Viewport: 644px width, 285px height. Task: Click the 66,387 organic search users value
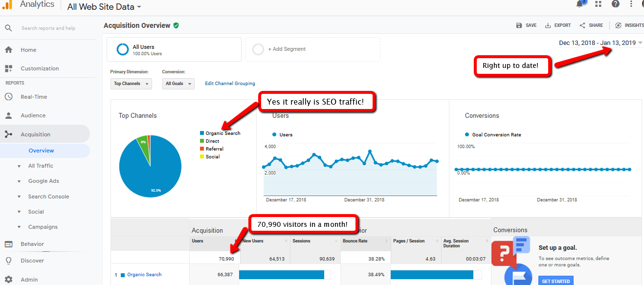pyautogui.click(x=224, y=275)
